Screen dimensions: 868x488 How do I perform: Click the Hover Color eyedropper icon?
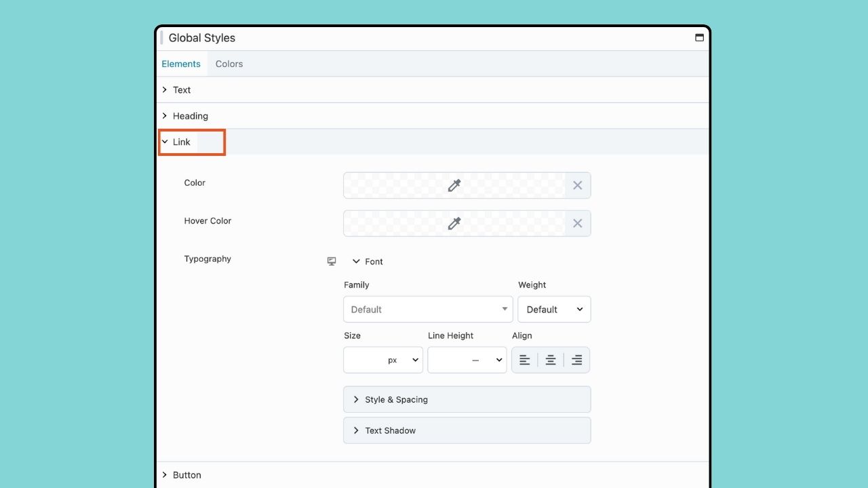tap(454, 223)
